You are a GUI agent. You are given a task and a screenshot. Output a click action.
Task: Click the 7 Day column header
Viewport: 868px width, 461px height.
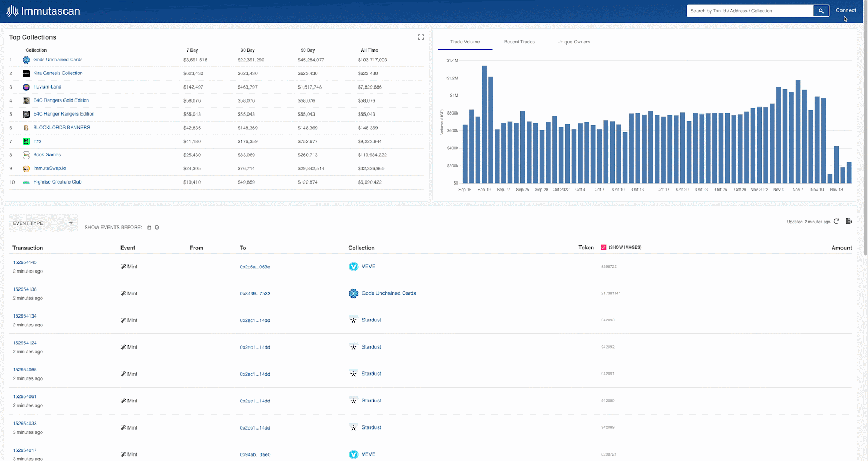click(x=193, y=50)
